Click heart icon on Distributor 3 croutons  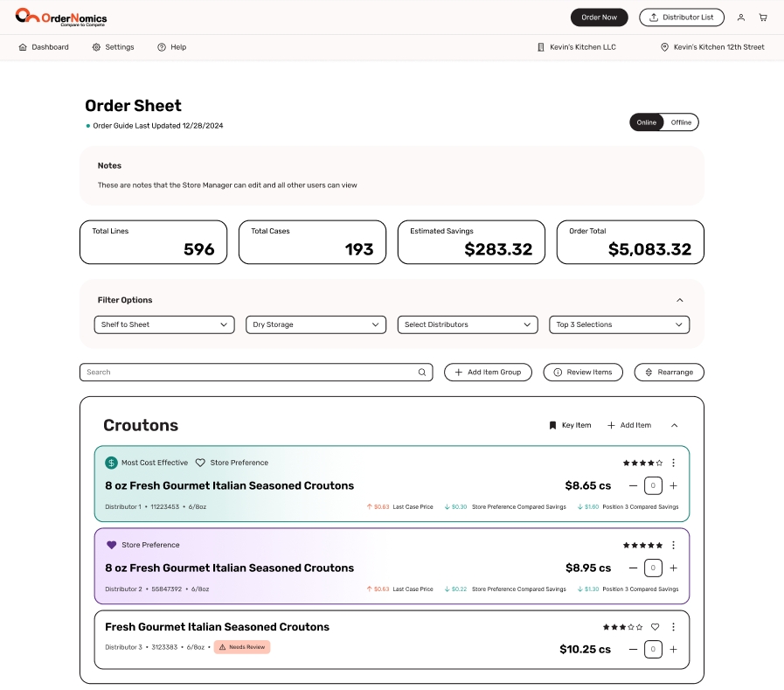tap(655, 627)
